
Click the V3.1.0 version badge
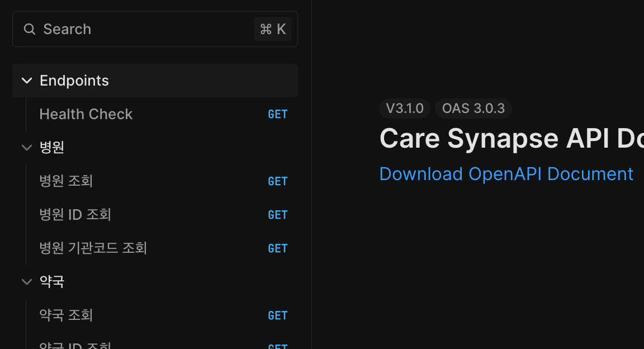pos(405,109)
